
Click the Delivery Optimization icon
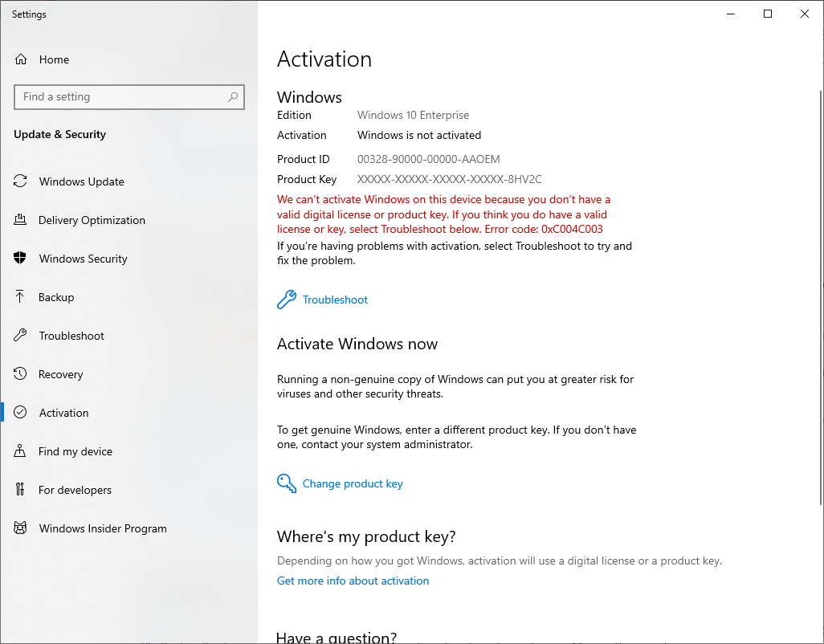[x=20, y=219]
